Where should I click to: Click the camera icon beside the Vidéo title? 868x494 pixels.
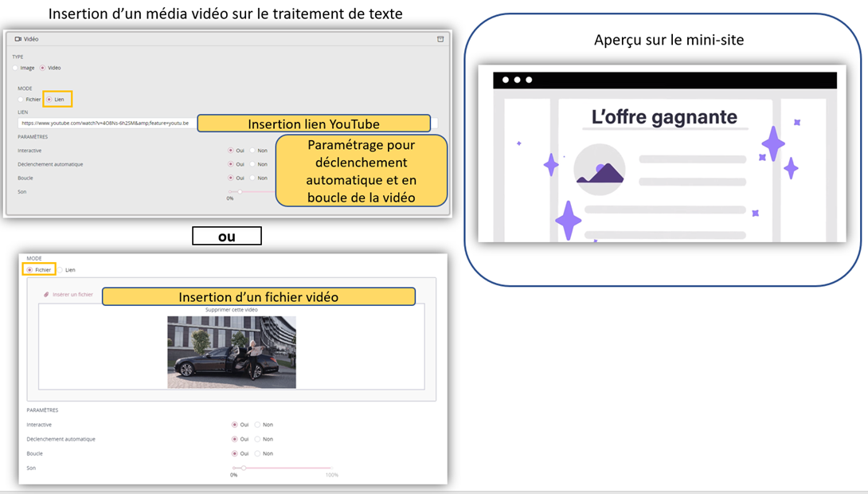(x=18, y=39)
